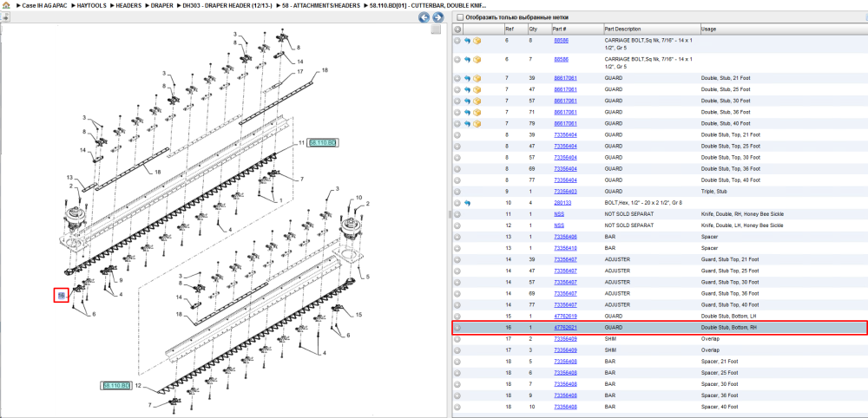Click the blue forward arrow above diagram
The image size is (868, 418).
pos(437,17)
